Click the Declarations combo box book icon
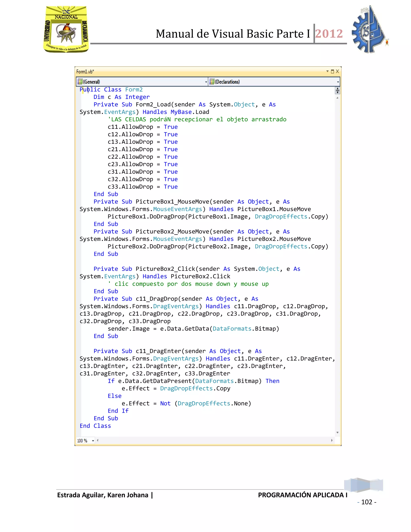Image resolution: width=411 pixels, height=532 pixels. pyautogui.click(x=212, y=82)
